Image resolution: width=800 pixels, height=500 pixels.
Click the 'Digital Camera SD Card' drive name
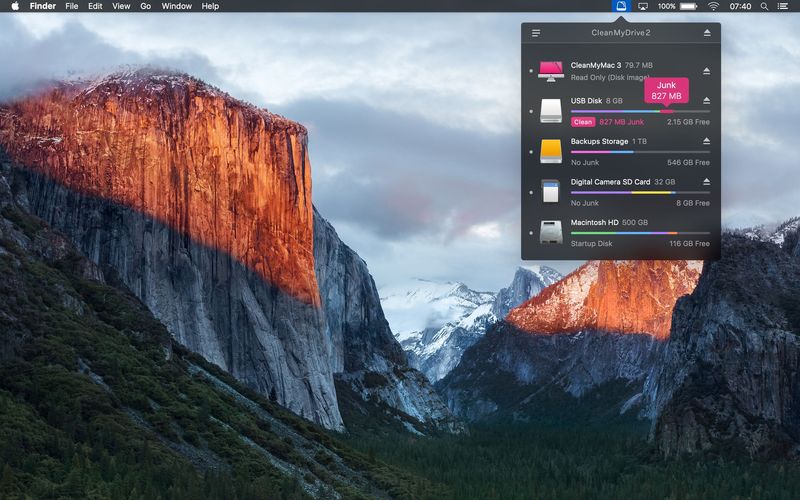(610, 182)
